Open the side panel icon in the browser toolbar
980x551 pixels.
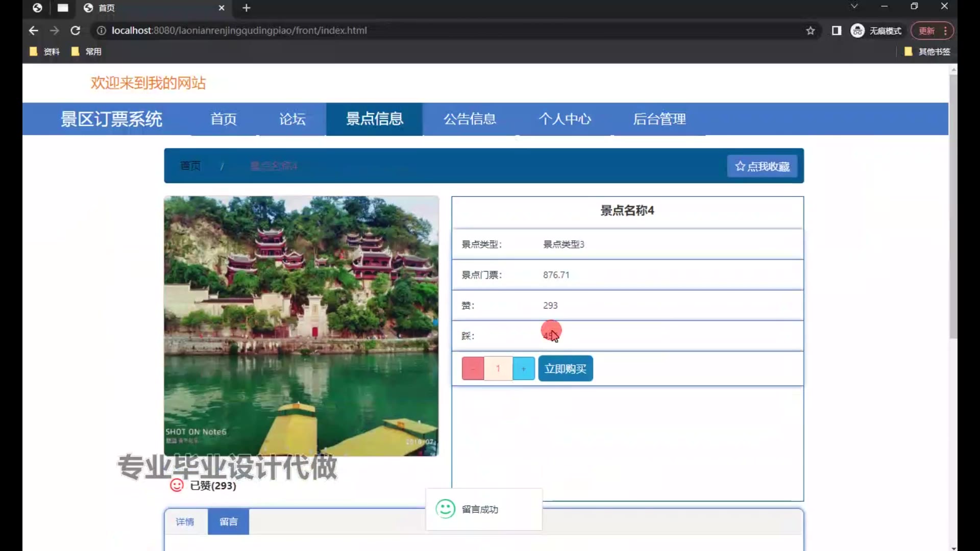click(x=837, y=31)
